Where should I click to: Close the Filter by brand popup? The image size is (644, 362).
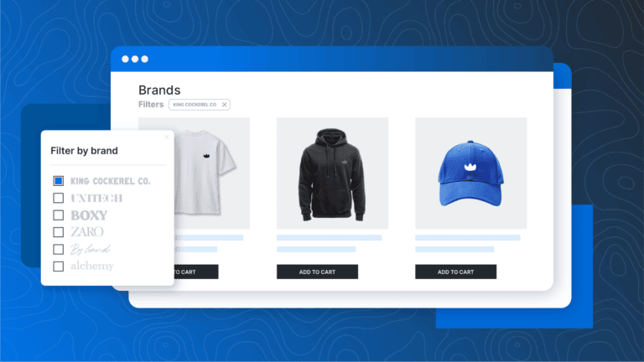pyautogui.click(x=166, y=137)
